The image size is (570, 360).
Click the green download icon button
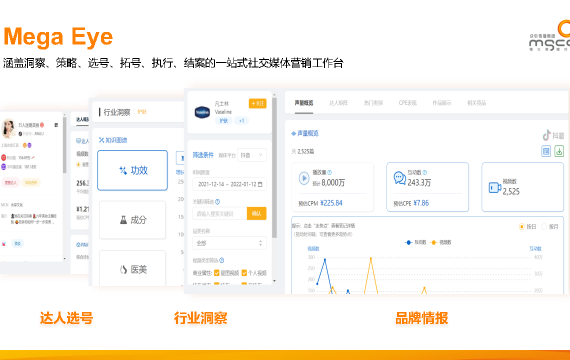click(559, 151)
